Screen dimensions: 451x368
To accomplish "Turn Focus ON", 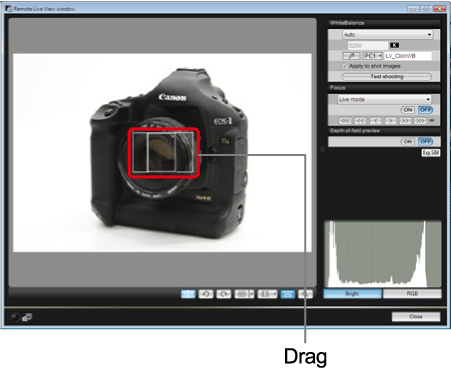I will point(408,110).
